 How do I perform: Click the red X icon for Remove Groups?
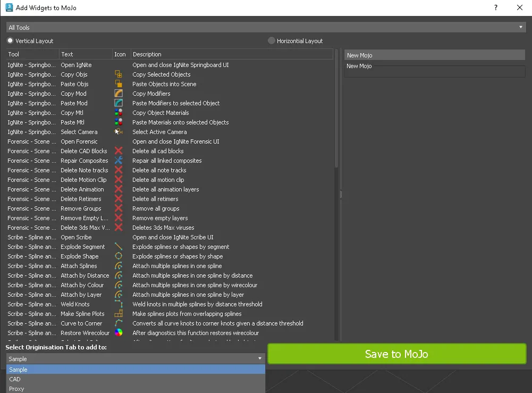pyautogui.click(x=119, y=208)
